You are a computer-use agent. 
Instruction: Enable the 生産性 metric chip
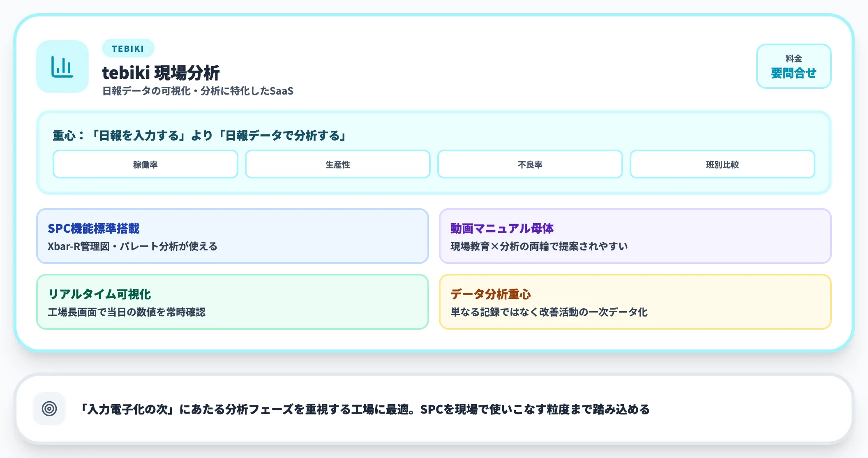tap(338, 164)
